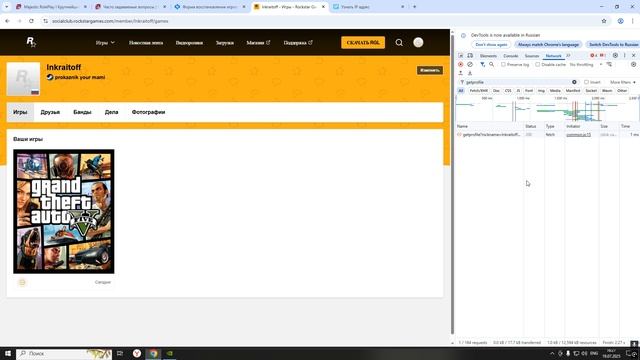Open network search magnifier in DevTools
640x360 pixels.
click(491, 64)
